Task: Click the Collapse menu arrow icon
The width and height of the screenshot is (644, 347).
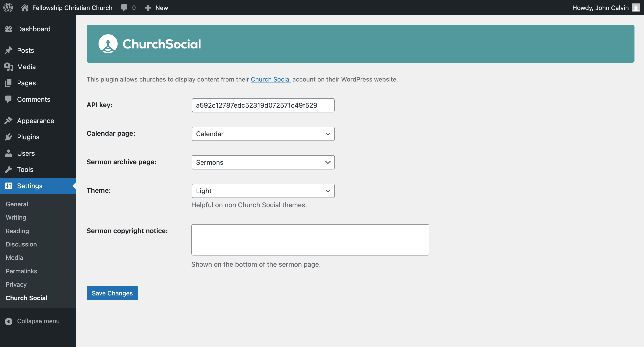Action: click(x=9, y=321)
